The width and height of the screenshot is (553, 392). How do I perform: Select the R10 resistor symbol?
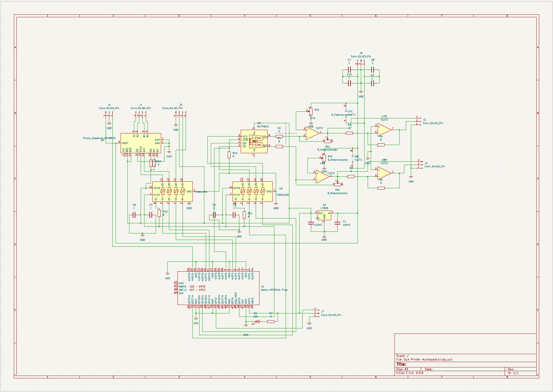(159, 213)
